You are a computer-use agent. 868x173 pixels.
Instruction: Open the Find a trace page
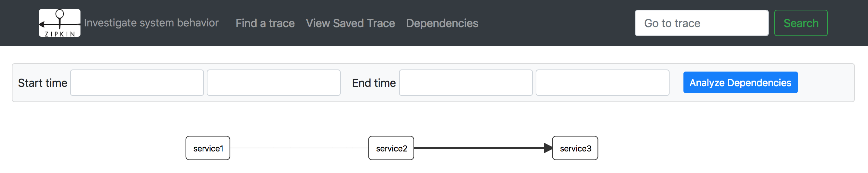click(x=265, y=23)
